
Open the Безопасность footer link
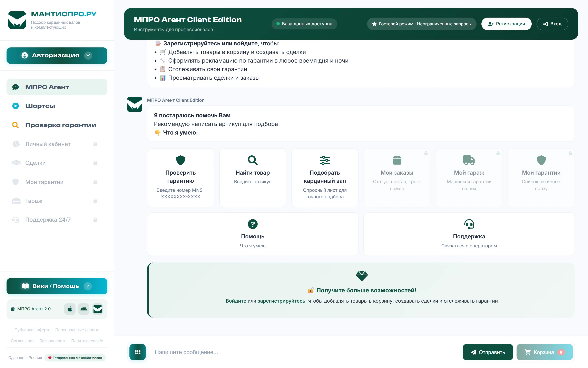[x=53, y=341]
